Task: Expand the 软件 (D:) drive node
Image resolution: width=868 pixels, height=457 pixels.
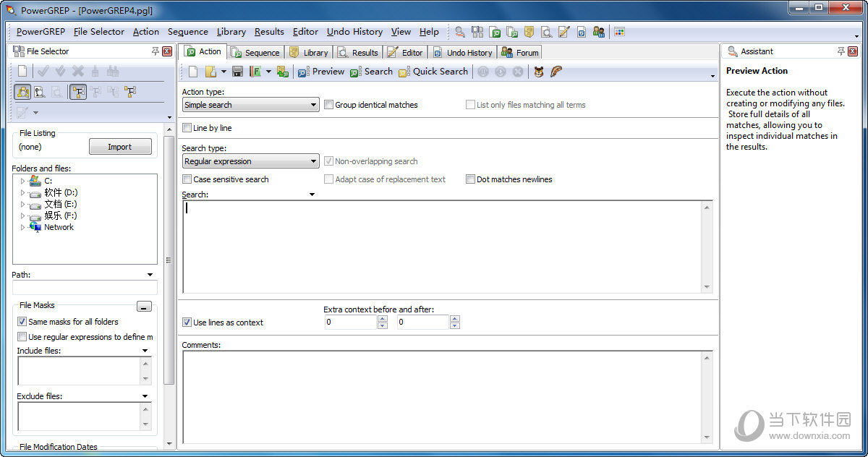Action: pyautogui.click(x=22, y=193)
